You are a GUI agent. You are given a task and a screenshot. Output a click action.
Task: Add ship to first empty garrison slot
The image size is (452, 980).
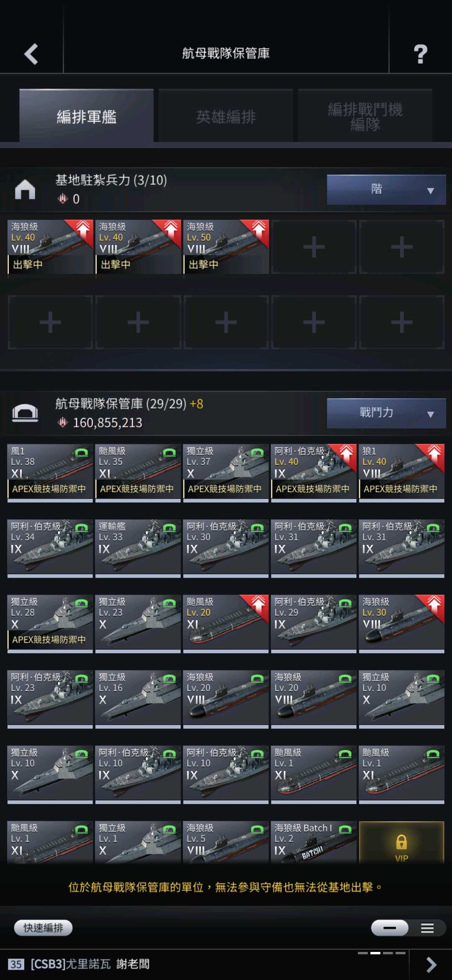(314, 247)
